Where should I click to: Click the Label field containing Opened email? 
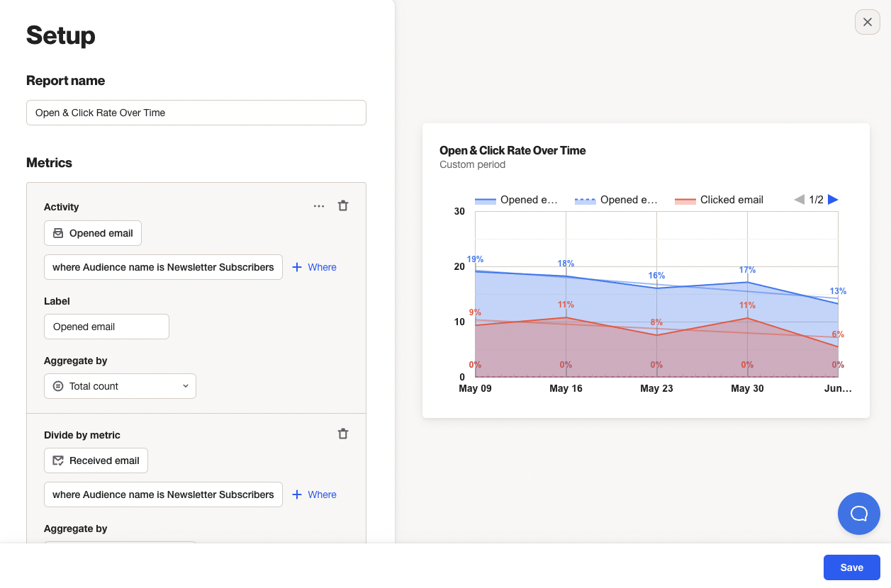(x=106, y=327)
